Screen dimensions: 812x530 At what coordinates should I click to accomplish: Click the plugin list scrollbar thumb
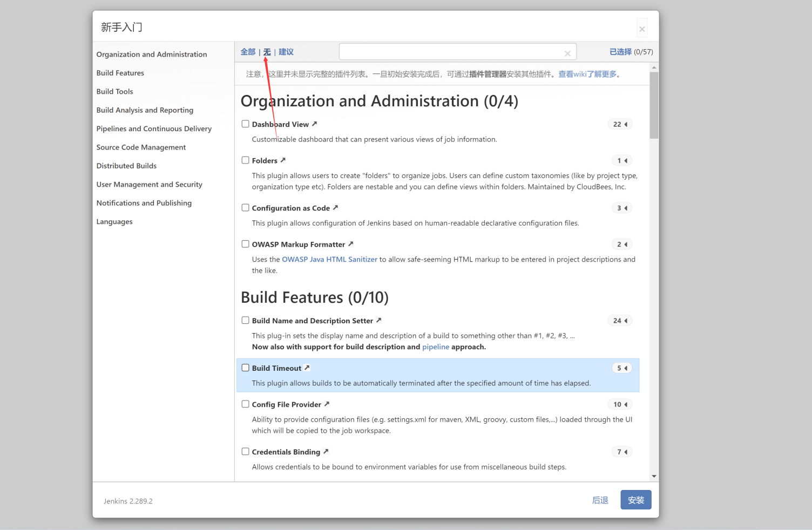click(x=654, y=105)
